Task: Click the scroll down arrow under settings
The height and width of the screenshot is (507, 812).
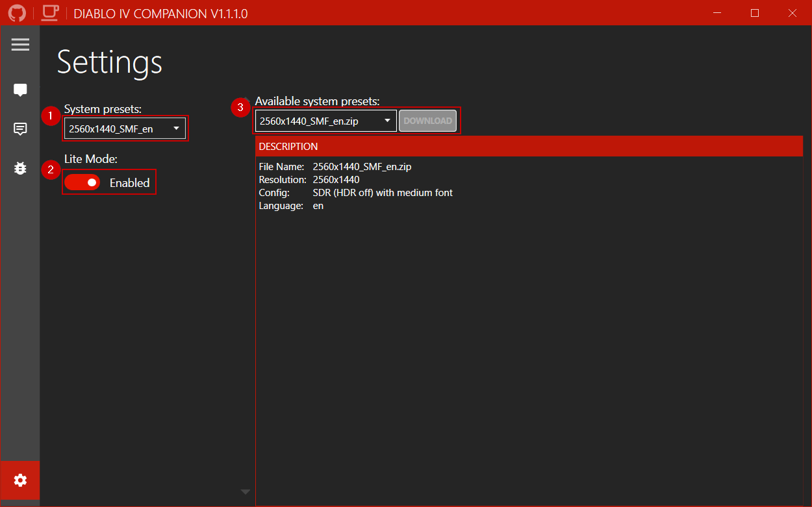Action: [x=245, y=492]
